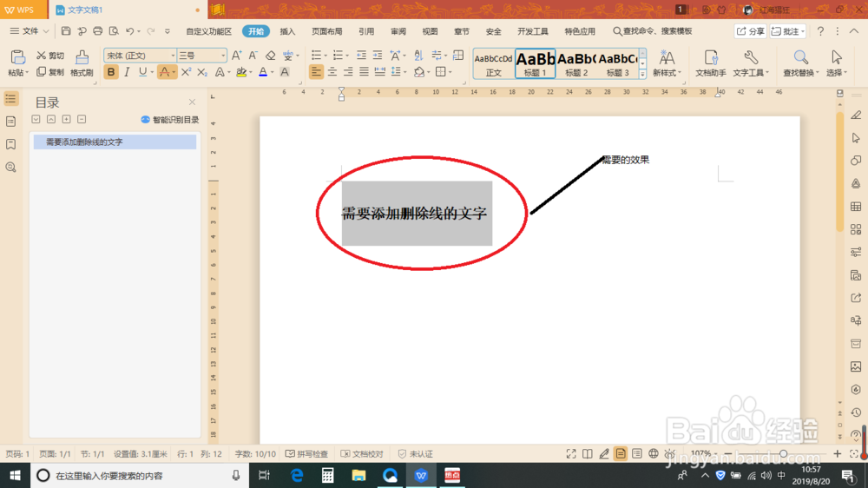Screen dimensions: 868x488
Task: Open Text Tools menu
Action: 751,63
